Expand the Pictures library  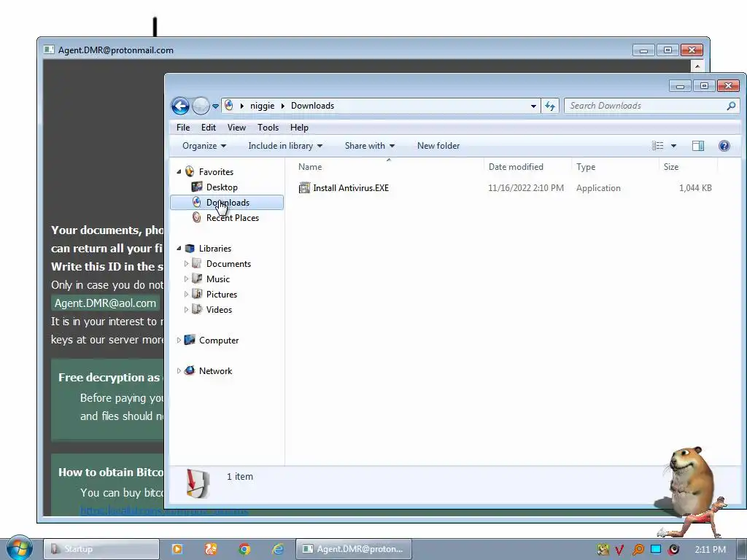[x=186, y=295]
